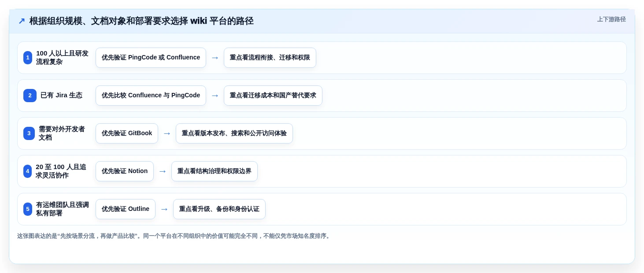The width and height of the screenshot is (644, 273).
Task: Click the text 已有 Jira 生态
Action: pos(61,96)
